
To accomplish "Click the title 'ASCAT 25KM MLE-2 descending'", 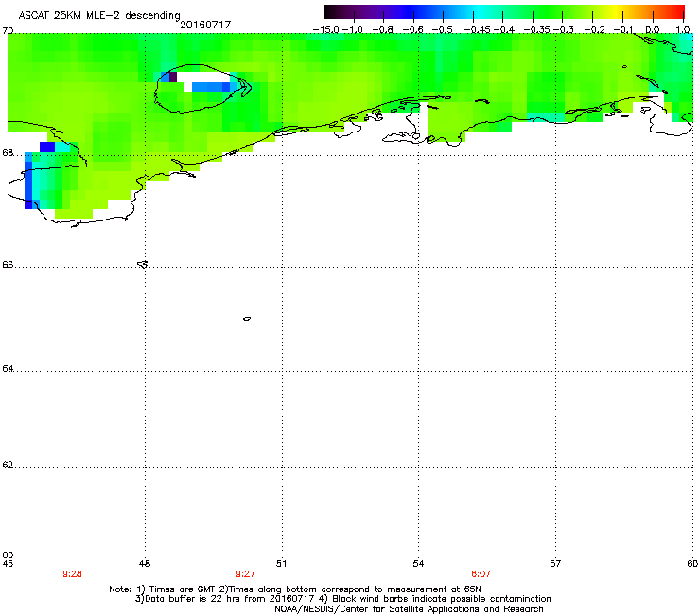I will pos(99,16).
